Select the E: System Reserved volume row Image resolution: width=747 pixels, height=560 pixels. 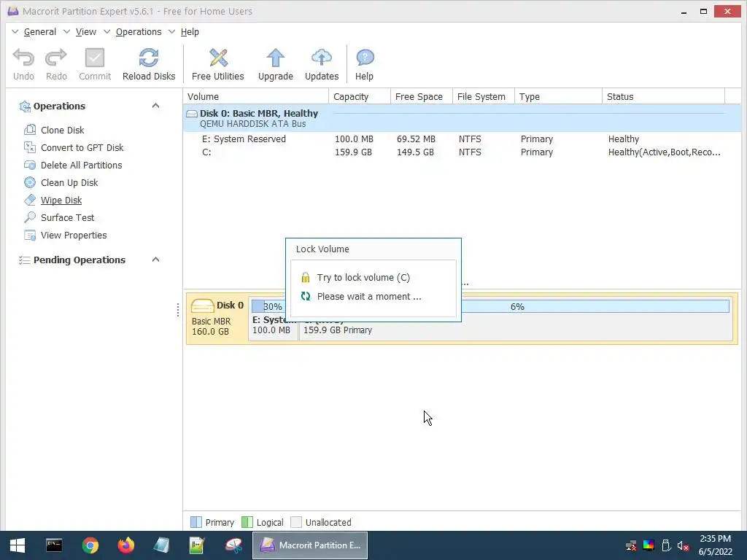(x=462, y=139)
